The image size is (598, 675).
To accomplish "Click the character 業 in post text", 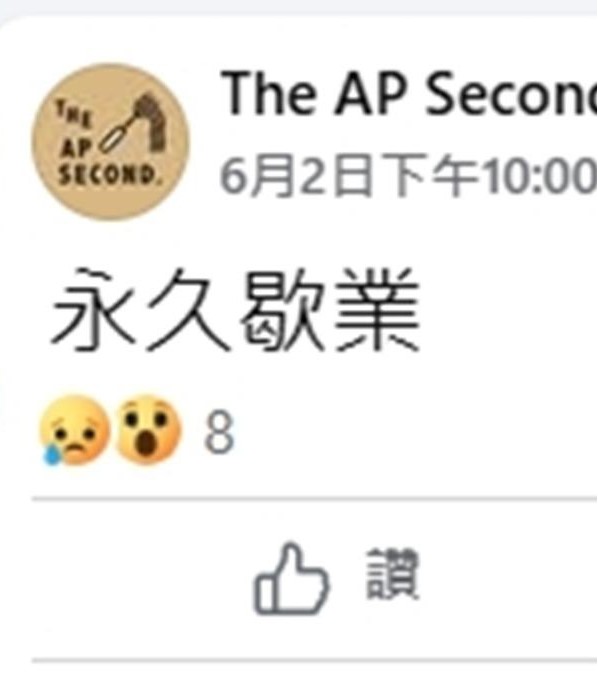I will [377, 310].
